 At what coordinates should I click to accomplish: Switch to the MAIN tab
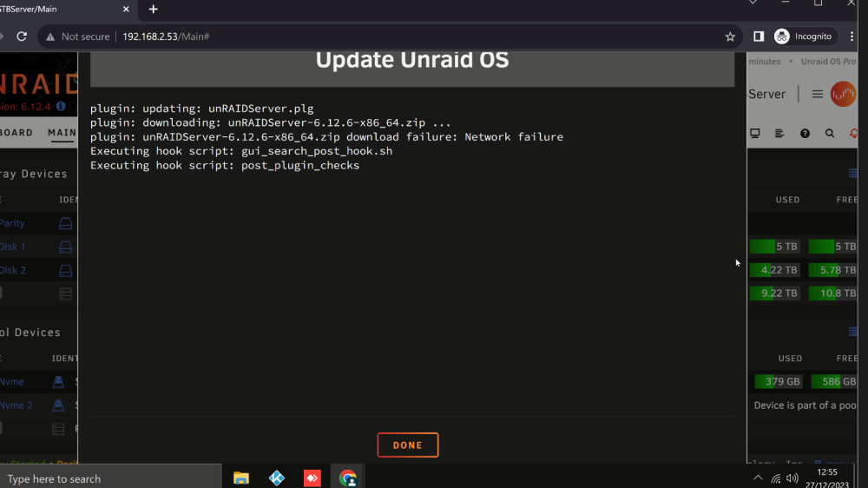coord(62,133)
